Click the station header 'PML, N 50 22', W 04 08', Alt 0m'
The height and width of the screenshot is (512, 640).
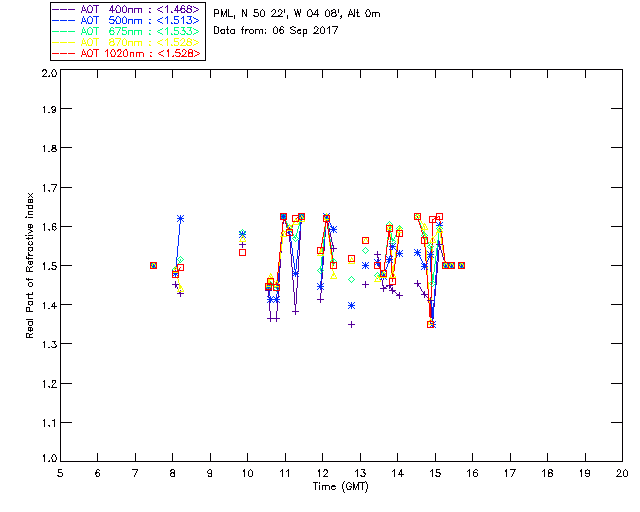coord(297,13)
